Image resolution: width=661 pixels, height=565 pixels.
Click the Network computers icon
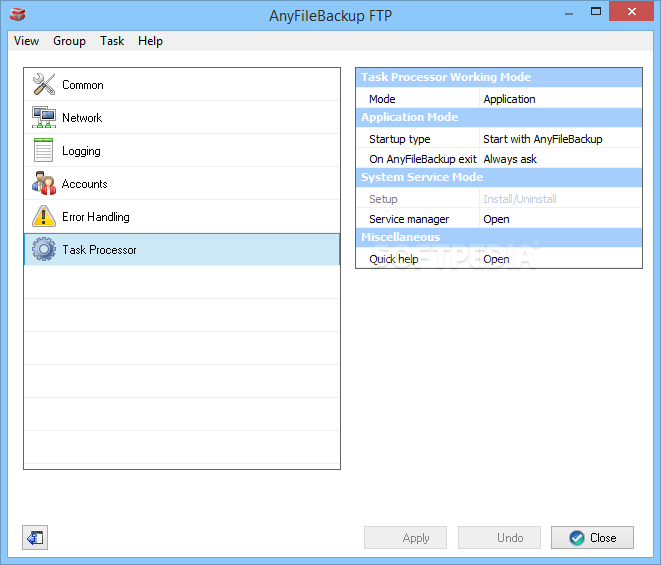click(44, 117)
